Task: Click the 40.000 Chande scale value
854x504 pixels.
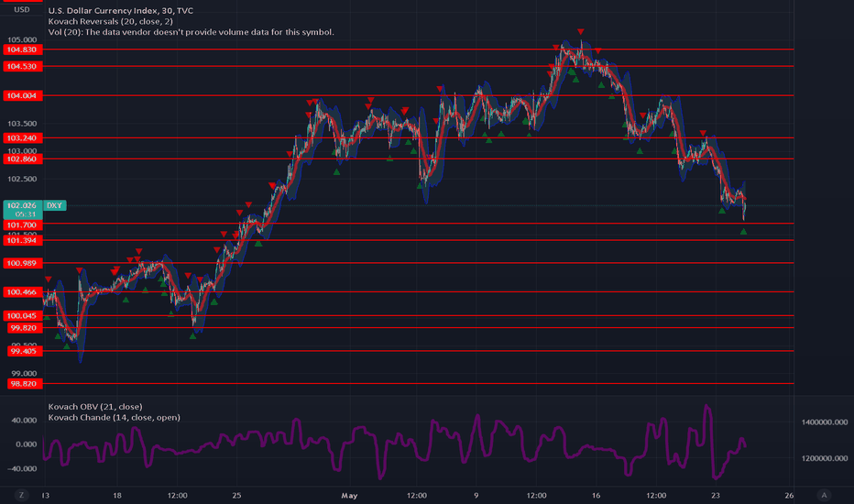Action: [25, 420]
